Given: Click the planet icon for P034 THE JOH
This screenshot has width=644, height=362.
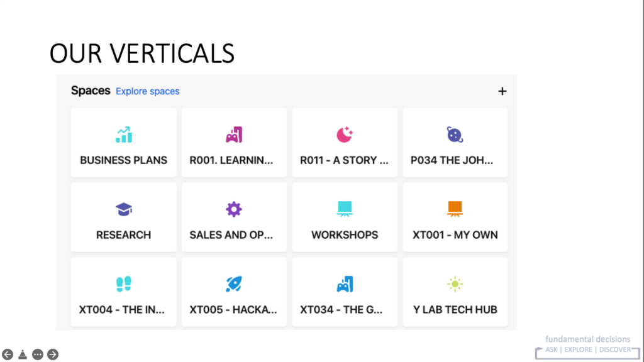Looking at the screenshot, I should (455, 134).
